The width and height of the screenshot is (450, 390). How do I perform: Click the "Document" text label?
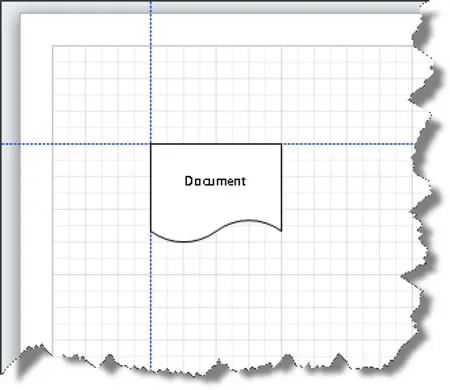(x=215, y=181)
